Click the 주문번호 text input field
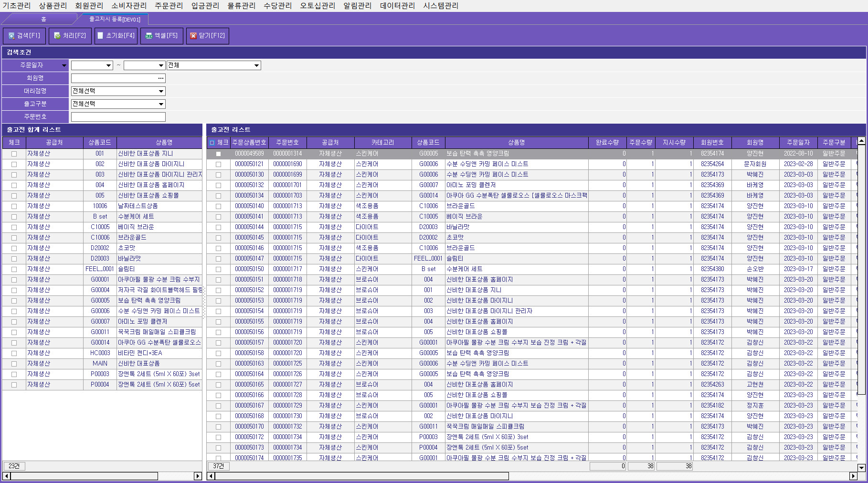The image size is (868, 483). point(118,117)
